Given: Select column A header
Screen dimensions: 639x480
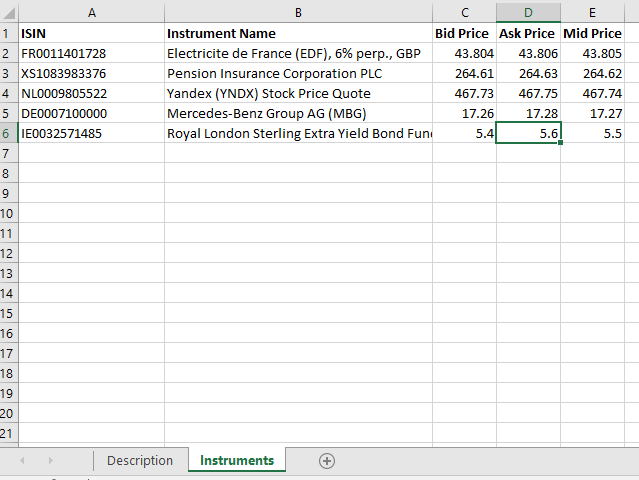Looking at the screenshot, I should (x=92, y=13).
